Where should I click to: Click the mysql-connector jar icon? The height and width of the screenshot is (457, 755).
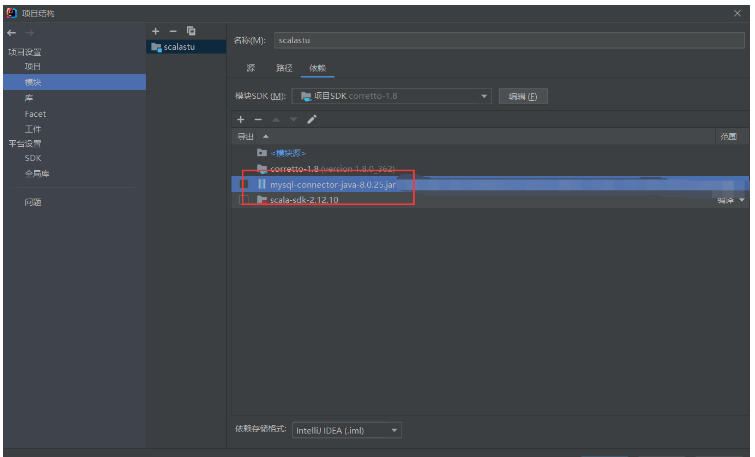[x=261, y=184]
